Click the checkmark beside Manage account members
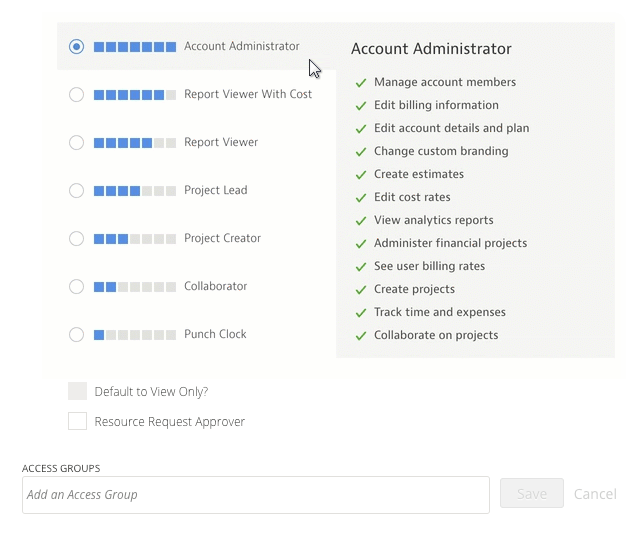Screen dimensions: 638x536 coord(361,83)
